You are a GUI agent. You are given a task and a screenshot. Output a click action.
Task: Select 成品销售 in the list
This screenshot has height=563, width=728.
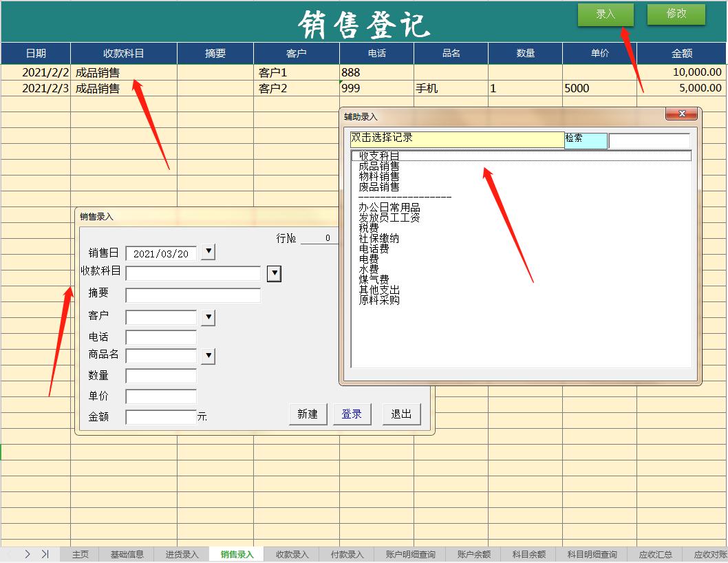(378, 167)
